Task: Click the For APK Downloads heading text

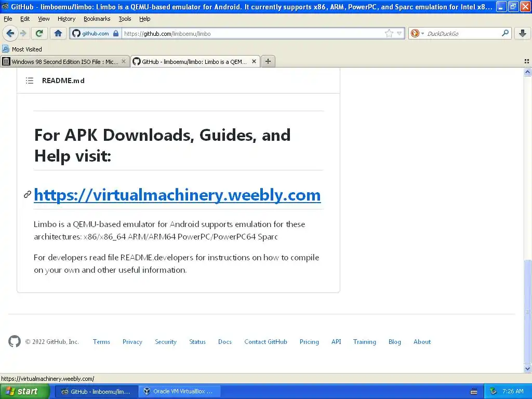Action: [163, 145]
